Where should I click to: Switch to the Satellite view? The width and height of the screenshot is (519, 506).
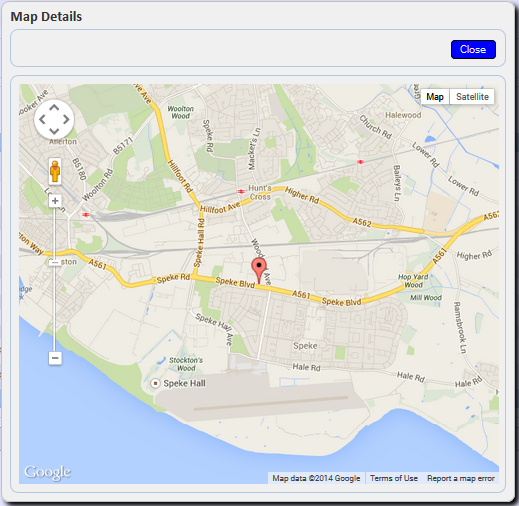coord(472,97)
